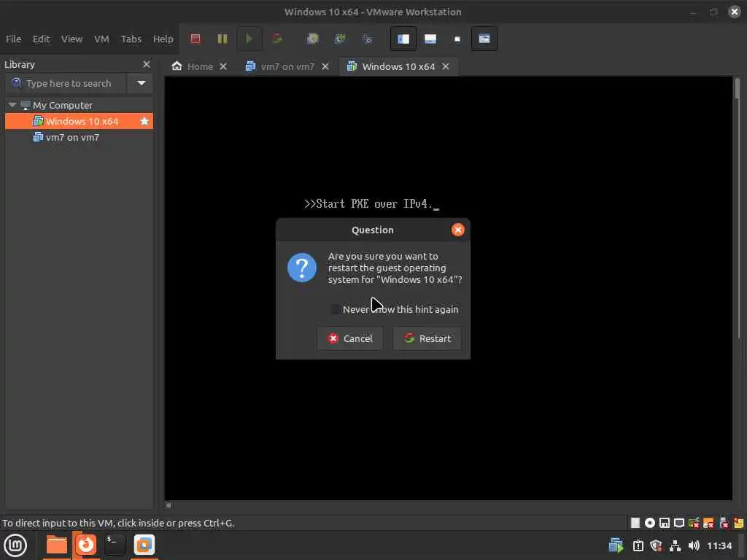Click the CD/DVD drive status icon
The width and height of the screenshot is (747, 560).
(x=650, y=523)
